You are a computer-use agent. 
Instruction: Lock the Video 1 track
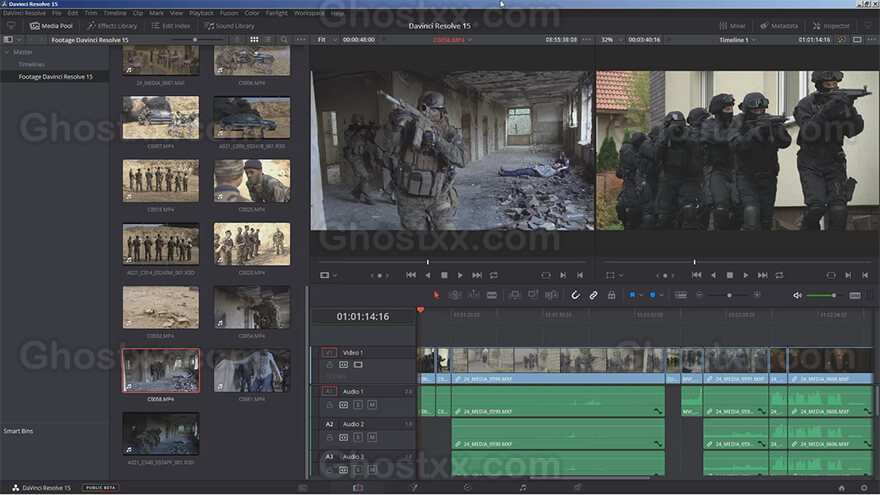coord(329,365)
